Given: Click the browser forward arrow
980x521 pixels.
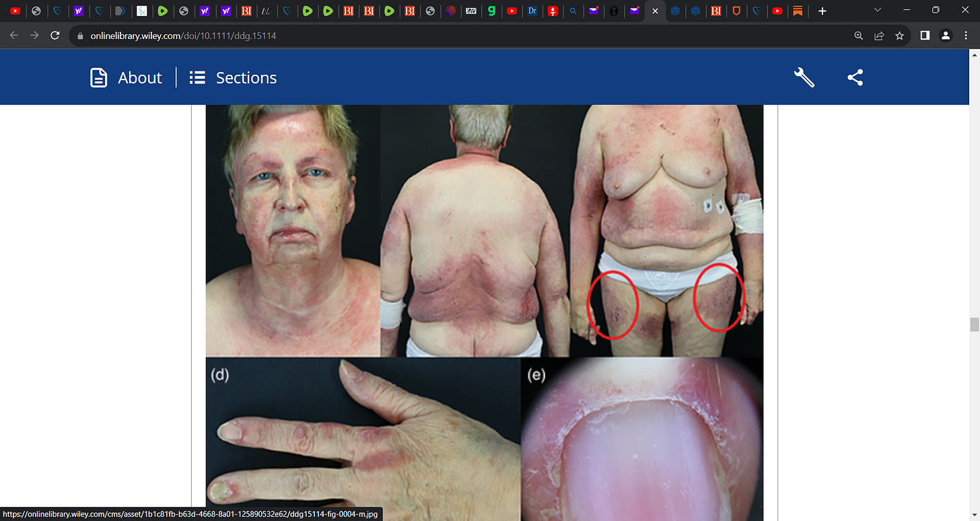Looking at the screenshot, I should pyautogui.click(x=34, y=36).
